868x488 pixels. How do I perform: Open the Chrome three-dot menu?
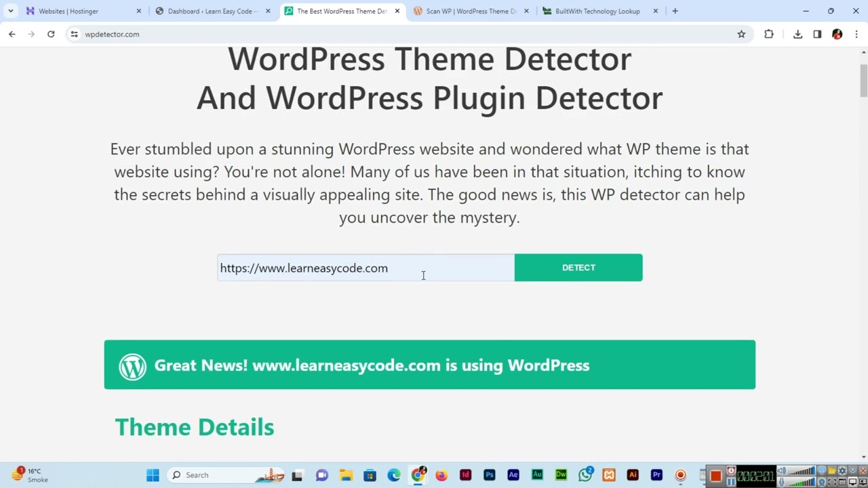[856, 34]
